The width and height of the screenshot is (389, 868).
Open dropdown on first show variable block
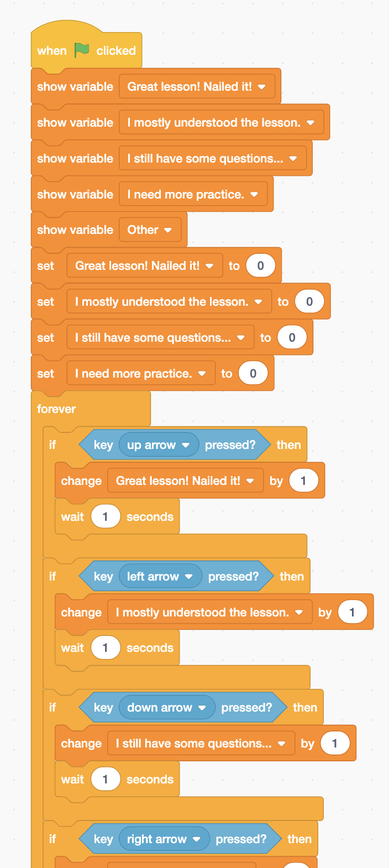coord(261,87)
